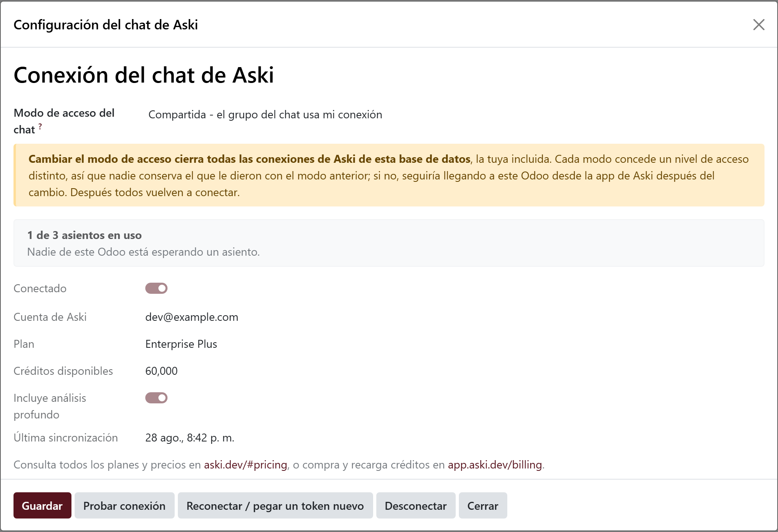Click the 60,000 credits value
The width and height of the screenshot is (778, 532).
pos(161,371)
